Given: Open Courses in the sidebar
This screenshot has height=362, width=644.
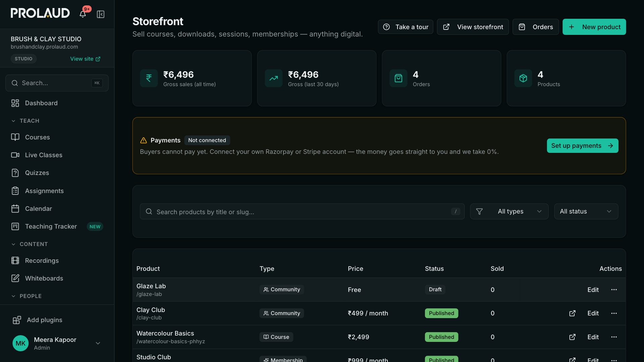Looking at the screenshot, I should tap(57, 137).
